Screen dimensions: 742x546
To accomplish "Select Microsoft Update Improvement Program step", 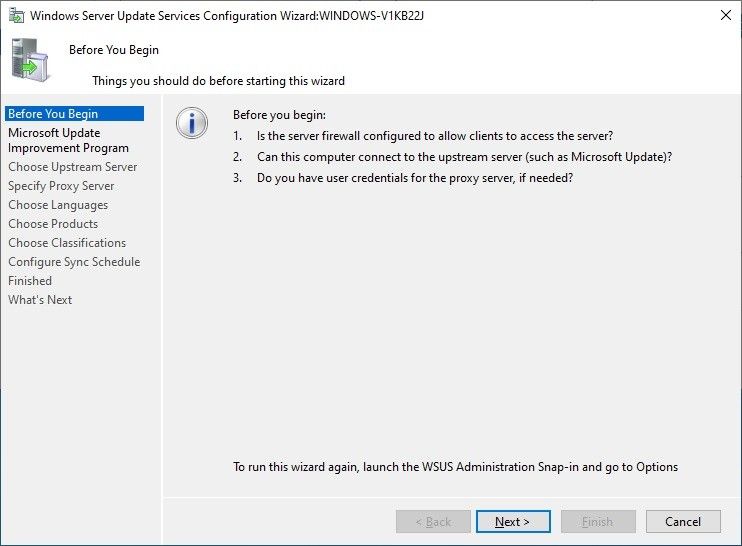I will coord(68,140).
